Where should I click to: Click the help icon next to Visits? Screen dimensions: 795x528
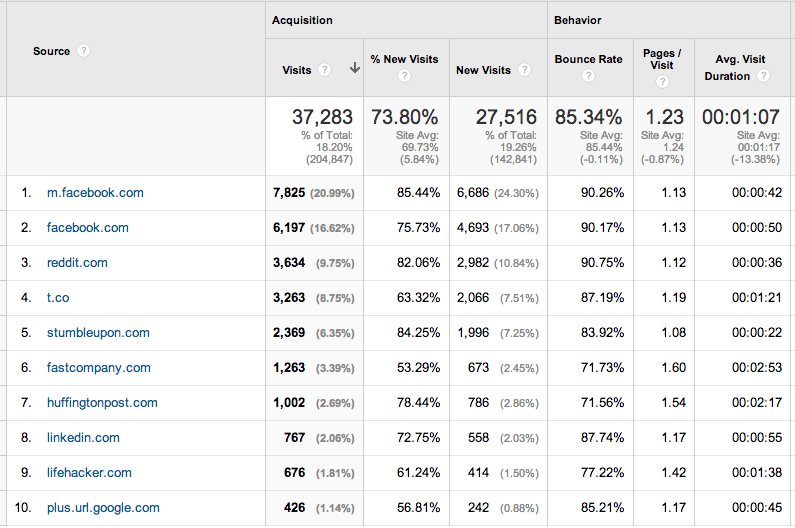[x=324, y=69]
